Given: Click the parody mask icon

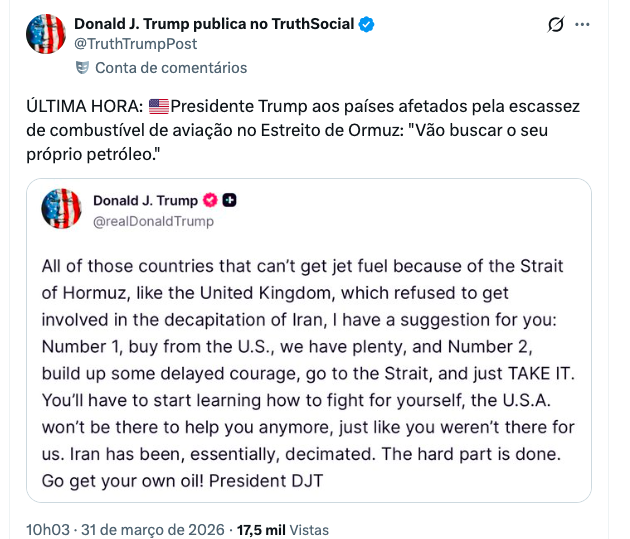Looking at the screenshot, I should click(83, 68).
